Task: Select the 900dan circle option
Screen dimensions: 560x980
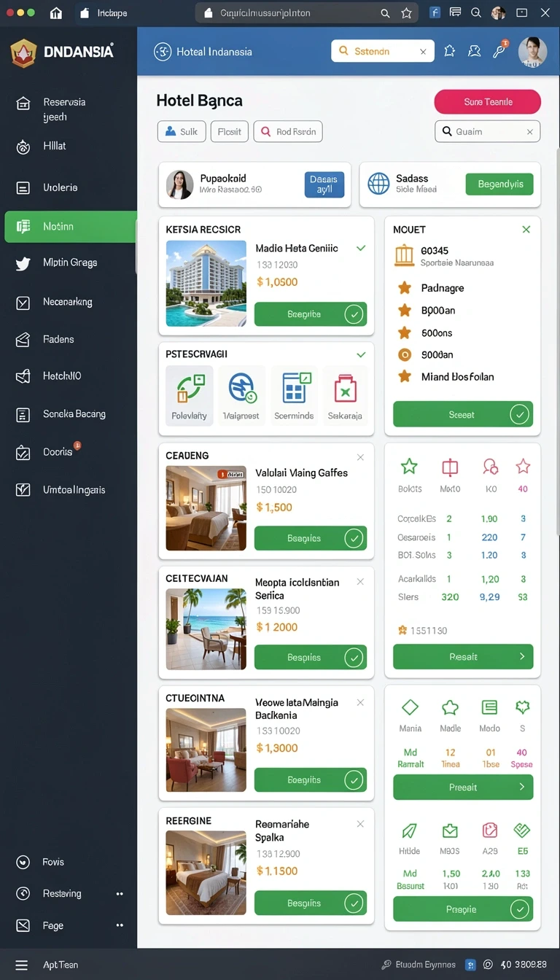Action: [404, 355]
